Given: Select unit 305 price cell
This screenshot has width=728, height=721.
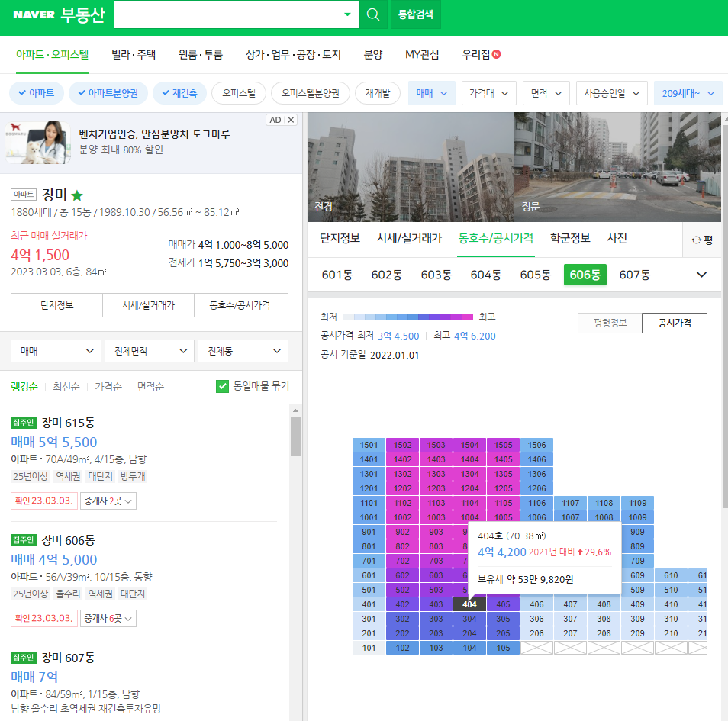Looking at the screenshot, I should [x=503, y=619].
